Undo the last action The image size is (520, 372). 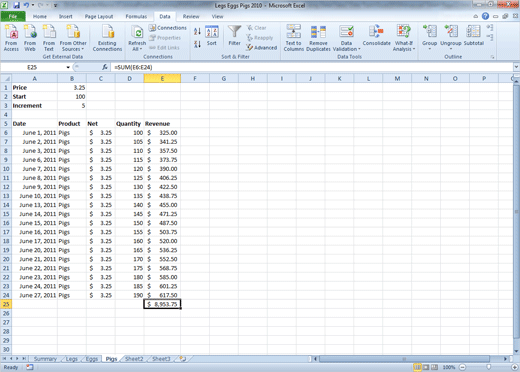pyautogui.click(x=26, y=5)
